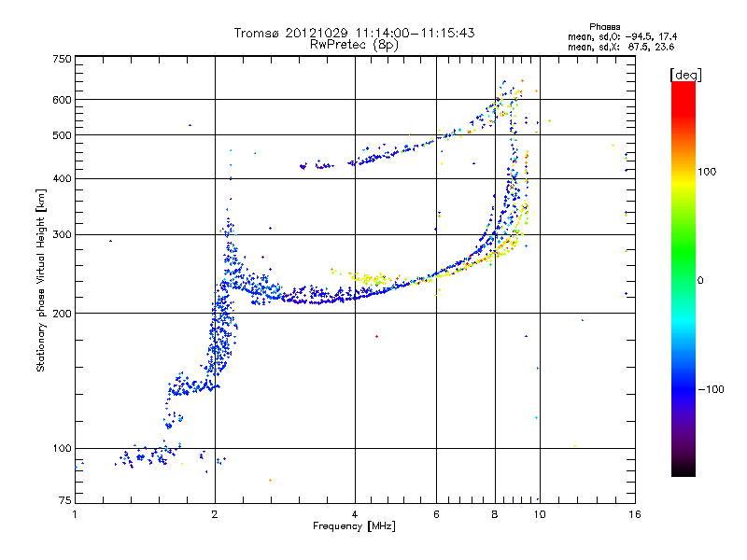
Task: Click the colorbar tick label '0'
Action: (700, 281)
